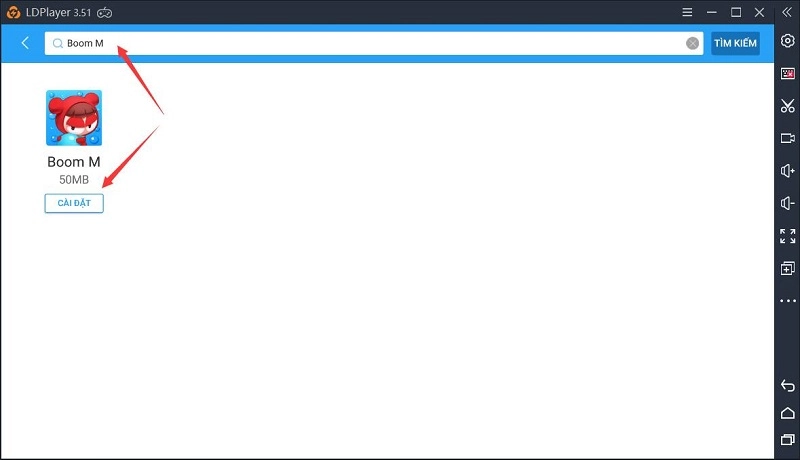Go to Android home screen

[x=787, y=413]
